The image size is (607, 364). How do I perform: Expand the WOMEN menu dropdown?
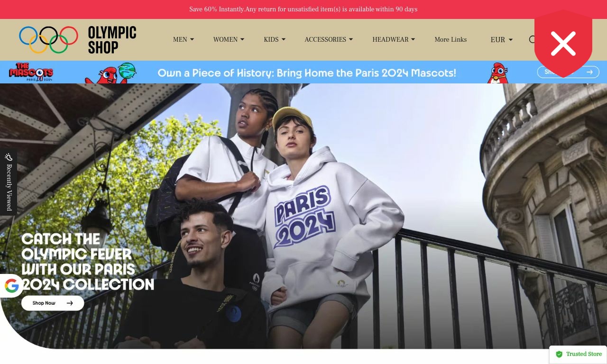point(229,40)
